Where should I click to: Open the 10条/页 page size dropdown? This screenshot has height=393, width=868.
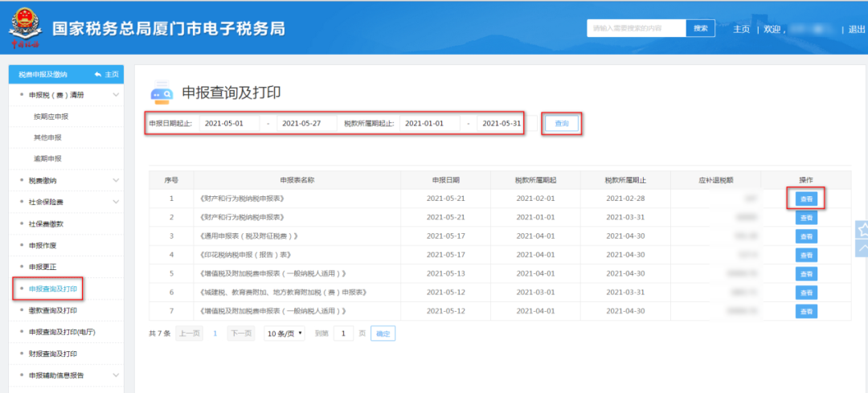[285, 333]
